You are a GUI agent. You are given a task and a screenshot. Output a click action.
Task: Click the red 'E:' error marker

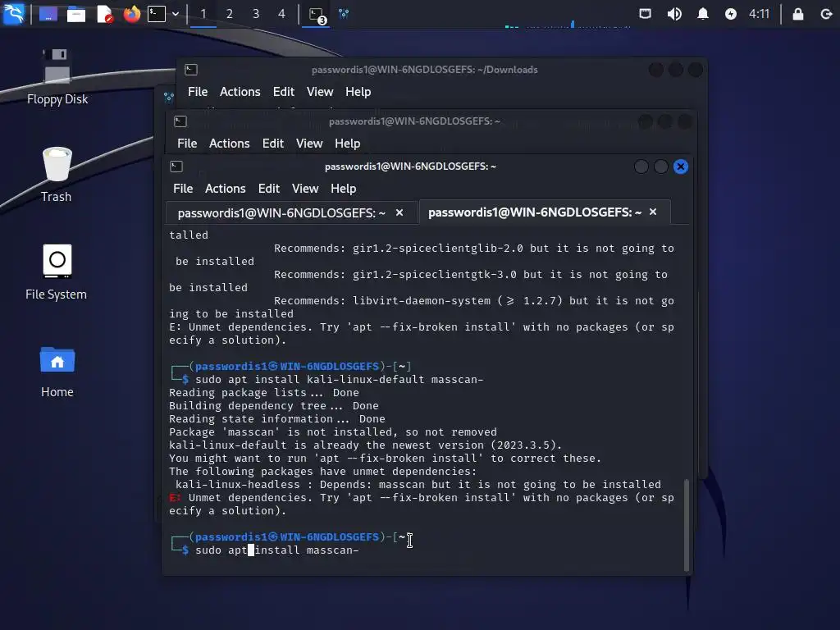[x=176, y=498]
